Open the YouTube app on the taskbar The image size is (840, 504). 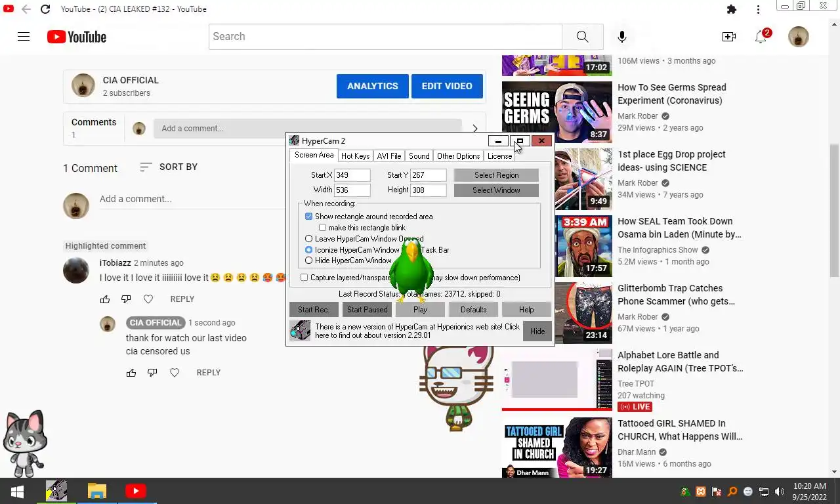tap(136, 491)
